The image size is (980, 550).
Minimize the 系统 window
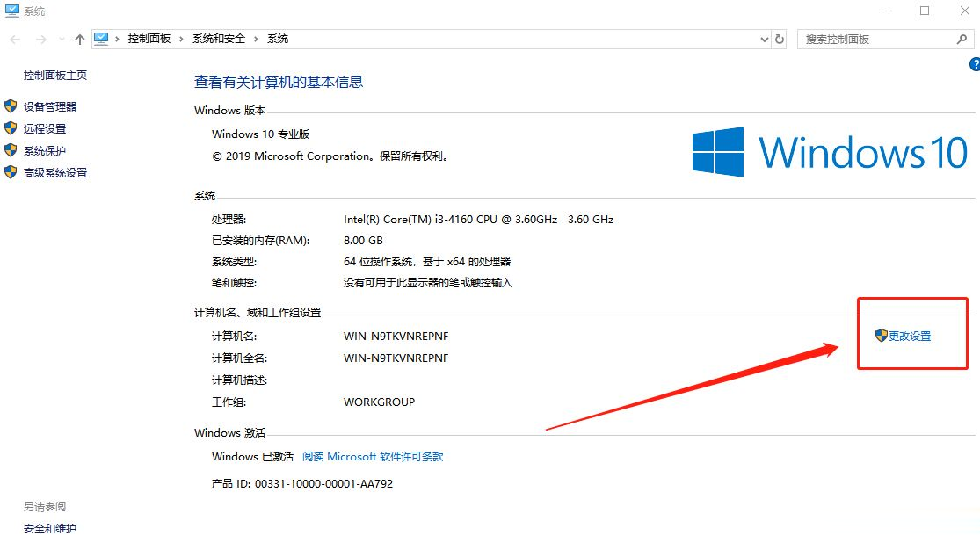[885, 11]
